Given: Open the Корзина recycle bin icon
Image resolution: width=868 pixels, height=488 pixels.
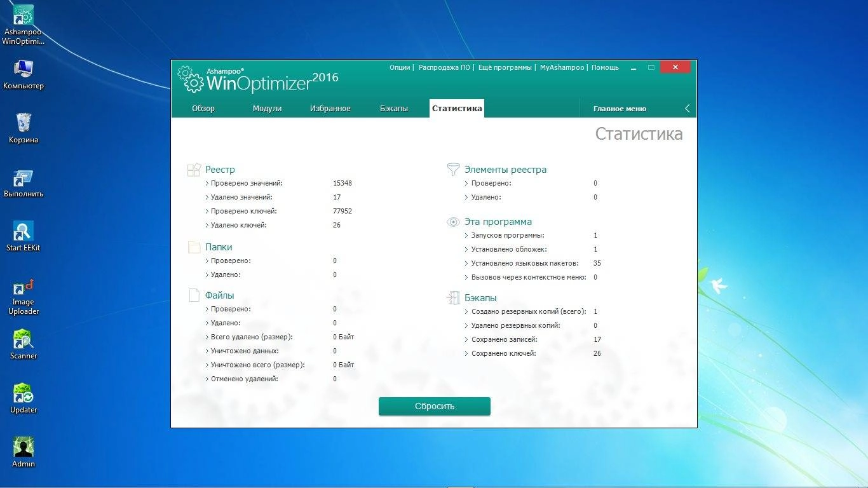Looking at the screenshot, I should [x=24, y=128].
